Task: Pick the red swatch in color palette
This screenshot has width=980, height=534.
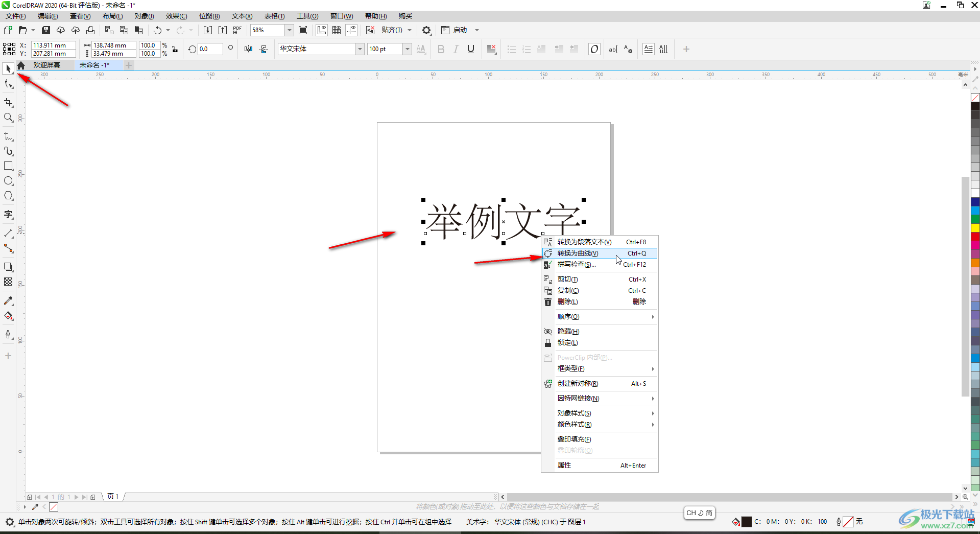Action: tap(975, 237)
